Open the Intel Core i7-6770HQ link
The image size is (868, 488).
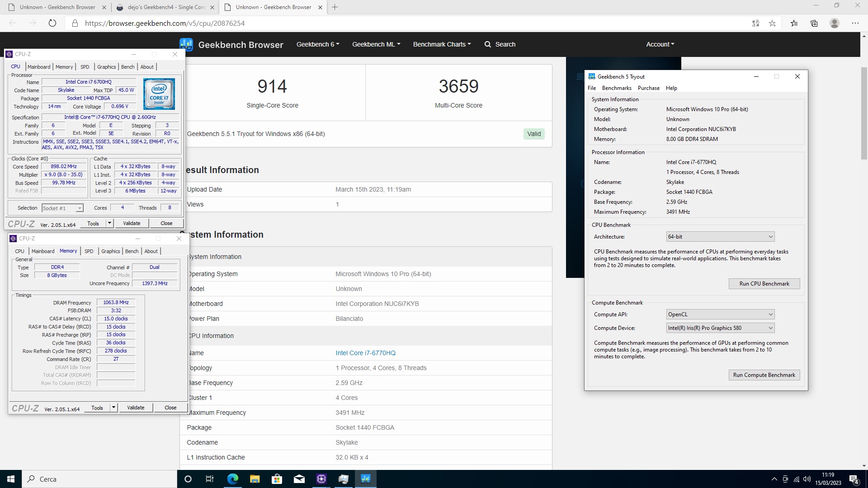(x=365, y=353)
